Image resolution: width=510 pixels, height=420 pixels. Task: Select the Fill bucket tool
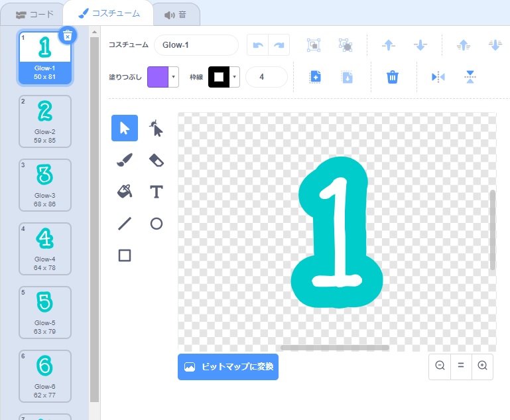tap(125, 192)
